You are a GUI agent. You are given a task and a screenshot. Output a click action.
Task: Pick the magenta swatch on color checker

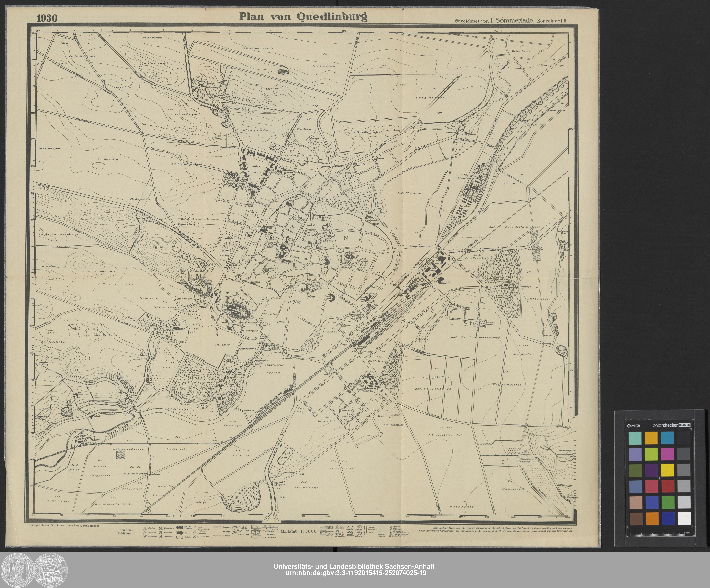[x=667, y=454]
